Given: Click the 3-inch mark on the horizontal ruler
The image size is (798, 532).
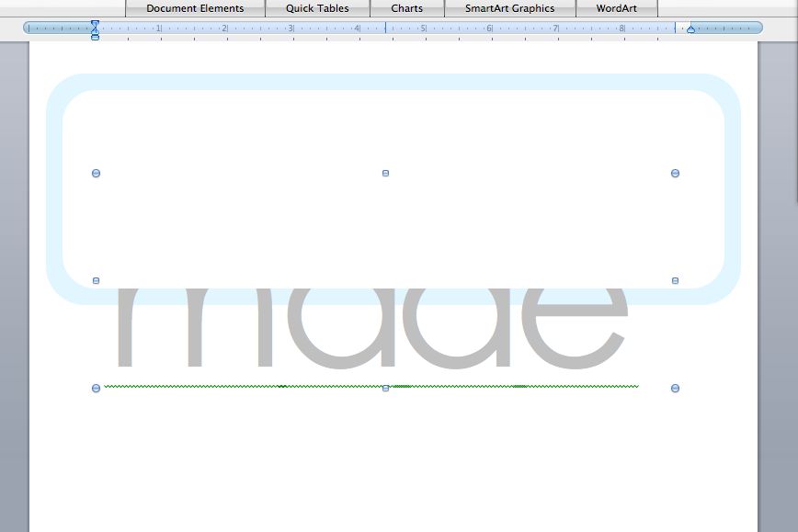Looking at the screenshot, I should 291,29.
